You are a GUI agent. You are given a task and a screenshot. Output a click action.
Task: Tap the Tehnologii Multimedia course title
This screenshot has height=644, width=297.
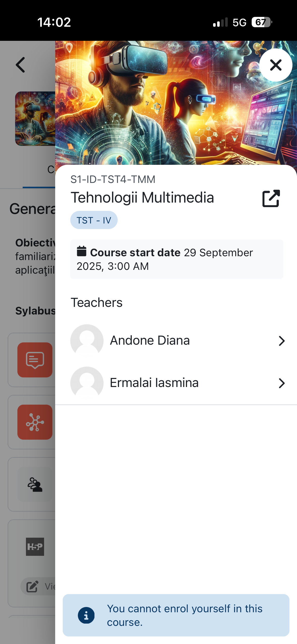point(142,198)
